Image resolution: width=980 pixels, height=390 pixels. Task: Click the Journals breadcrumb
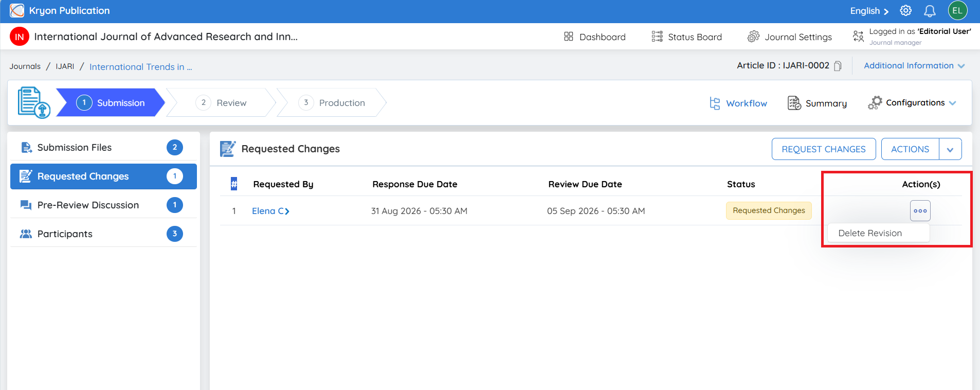[25, 66]
